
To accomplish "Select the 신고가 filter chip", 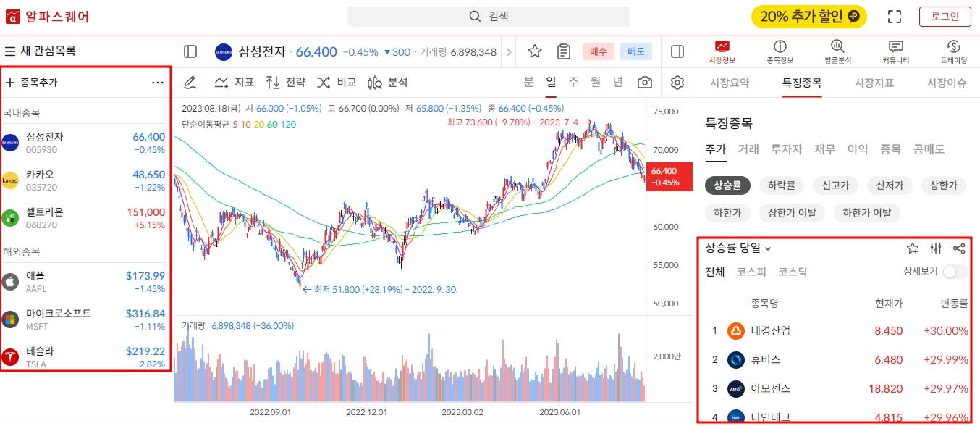I will point(835,185).
